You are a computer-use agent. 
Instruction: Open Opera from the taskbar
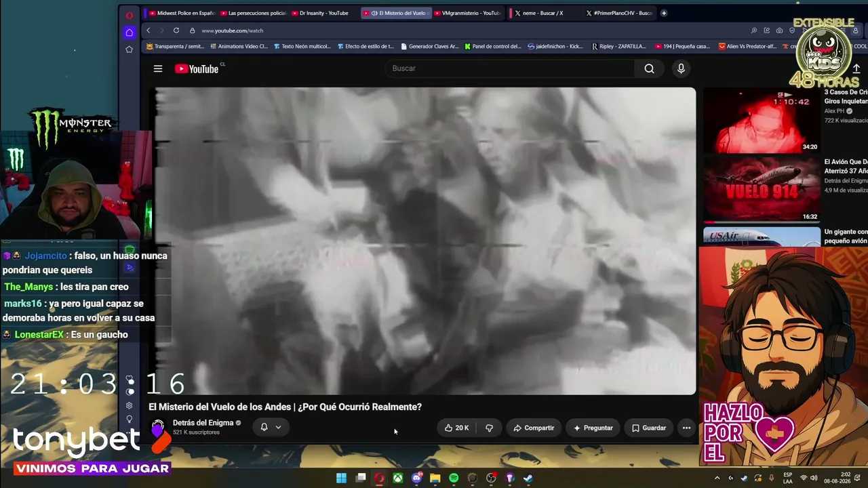379,478
